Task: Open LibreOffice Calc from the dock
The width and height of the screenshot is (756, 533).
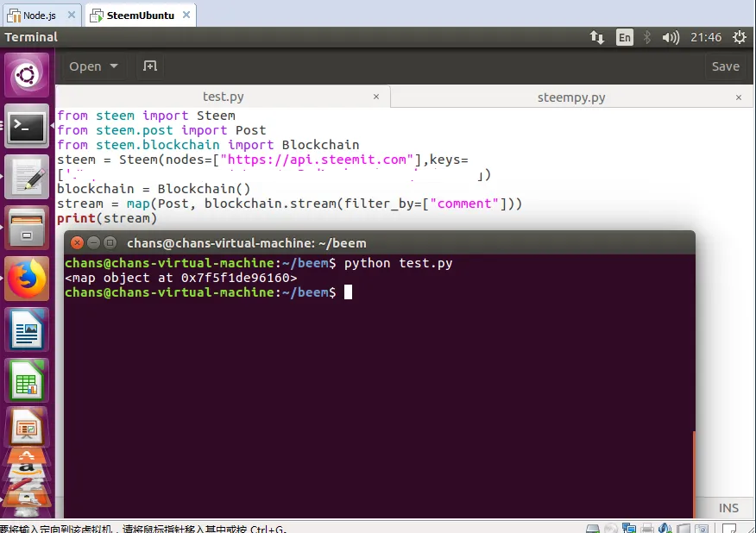Action: (x=27, y=381)
